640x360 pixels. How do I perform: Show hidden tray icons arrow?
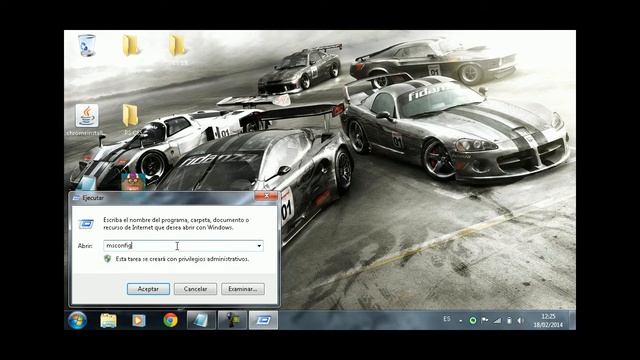[460, 321]
